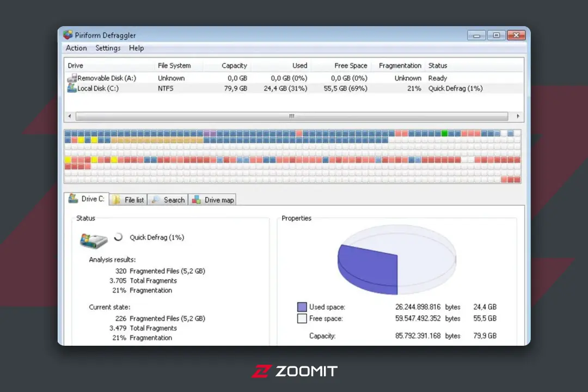Click the Used space color swatch

click(302, 307)
